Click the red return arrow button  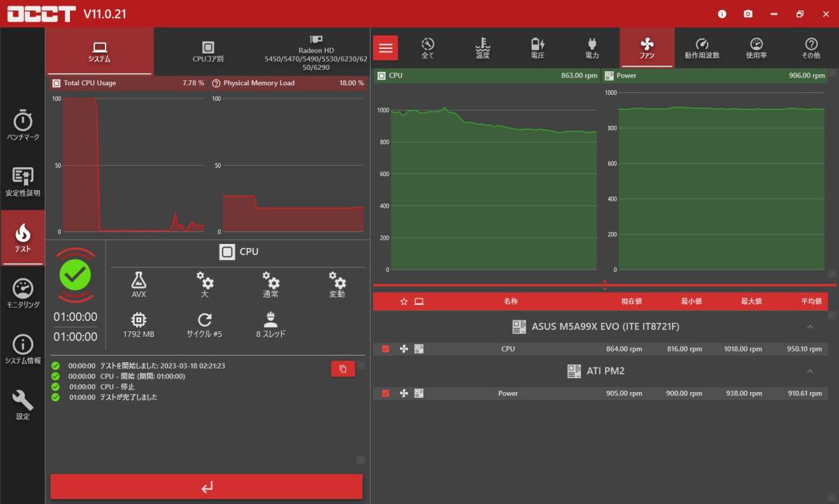pyautogui.click(x=206, y=487)
